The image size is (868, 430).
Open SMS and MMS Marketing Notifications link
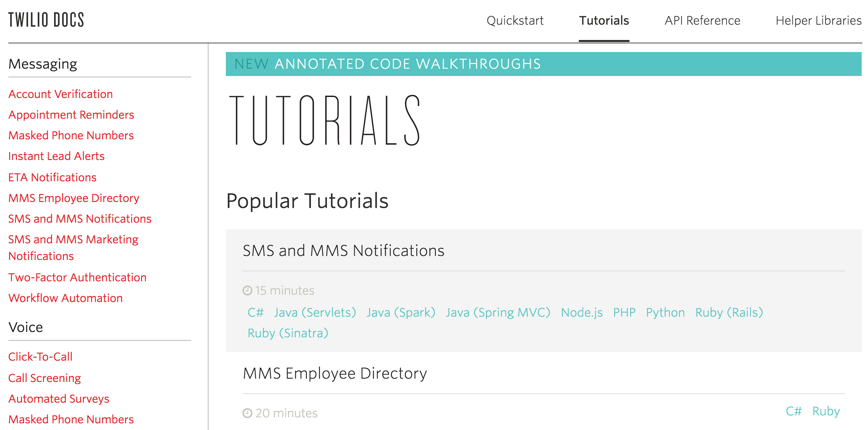coord(73,248)
